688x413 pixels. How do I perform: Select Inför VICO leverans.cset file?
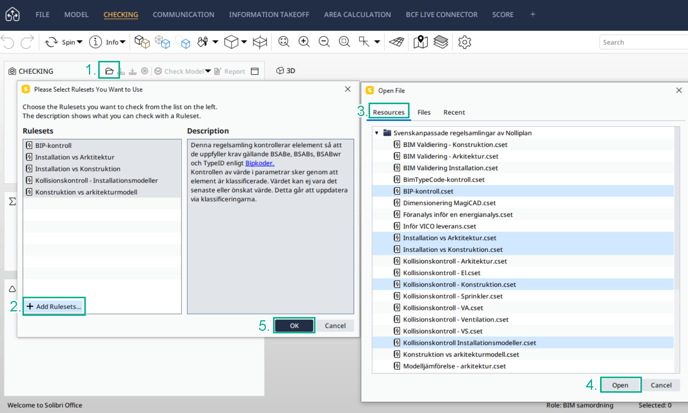click(x=523, y=226)
